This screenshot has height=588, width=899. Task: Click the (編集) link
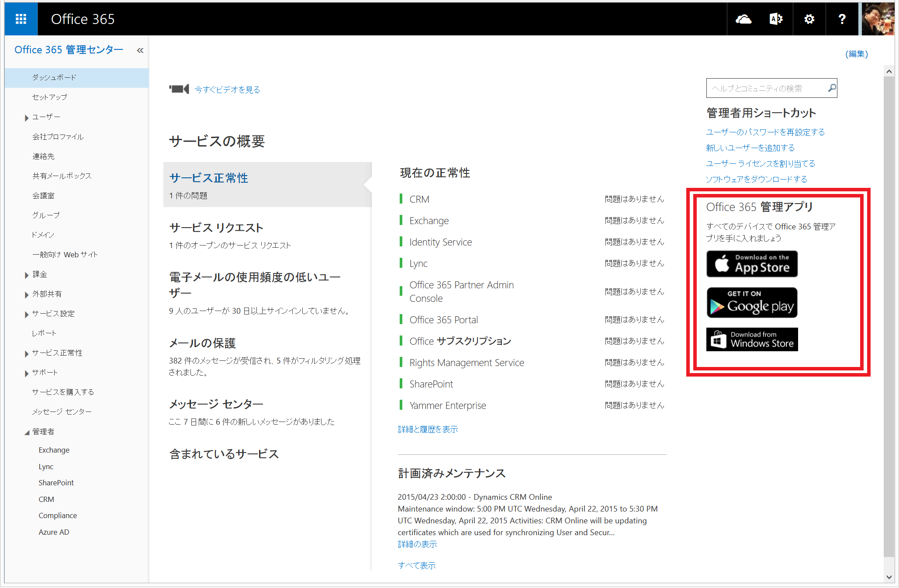coord(857,54)
